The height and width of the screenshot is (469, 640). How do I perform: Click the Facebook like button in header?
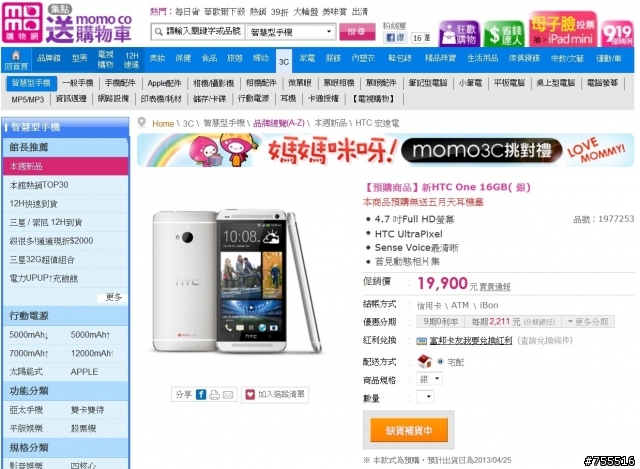pos(396,38)
